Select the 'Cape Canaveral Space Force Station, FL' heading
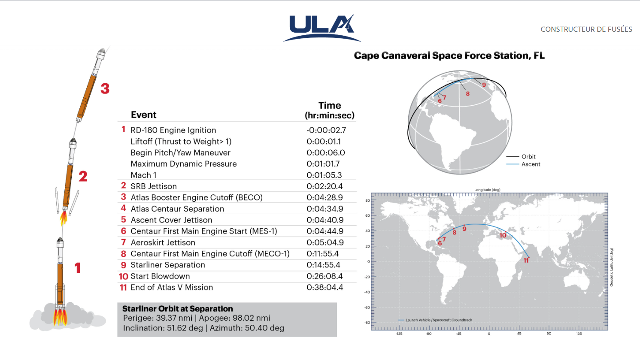 click(x=449, y=56)
